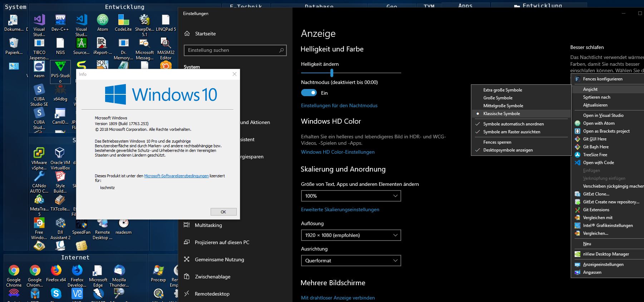Open Windows HD Color-Einstellungen link
This screenshot has height=302, width=644.
(338, 152)
